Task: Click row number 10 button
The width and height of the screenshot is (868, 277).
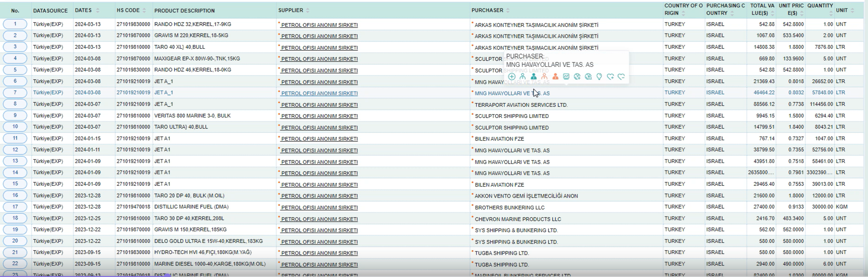Action: [x=15, y=127]
